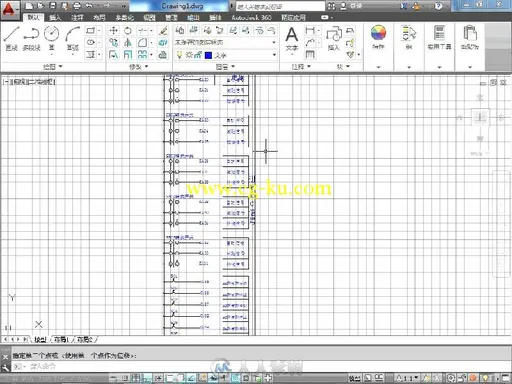The width and height of the screenshot is (512, 384).
Task: Expand the Properties panel arrow
Action: point(378,67)
